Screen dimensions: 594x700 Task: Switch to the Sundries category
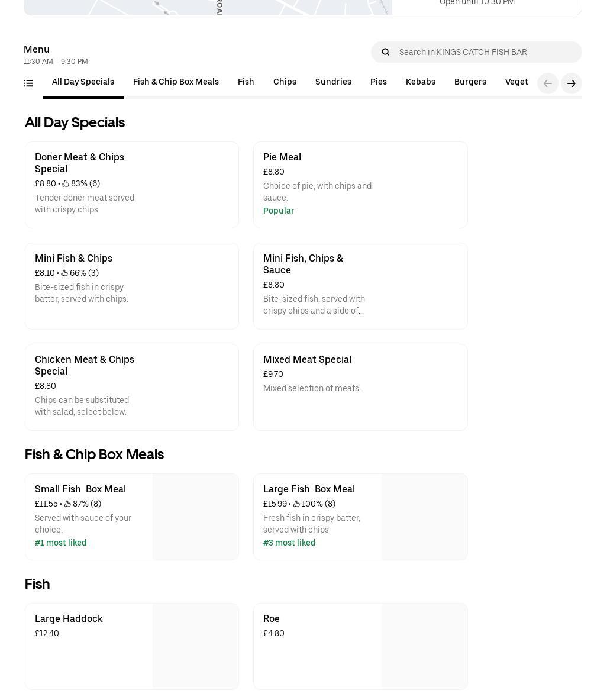pos(333,82)
